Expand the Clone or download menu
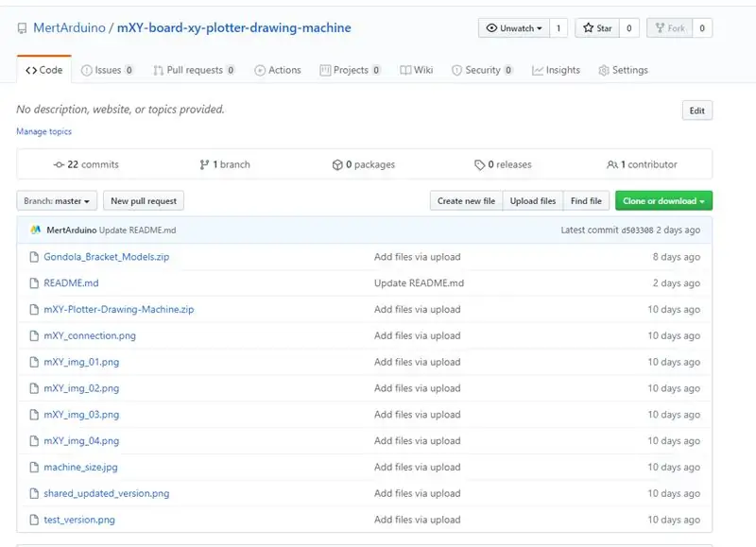Screen dimensions: 756x547 pos(663,201)
